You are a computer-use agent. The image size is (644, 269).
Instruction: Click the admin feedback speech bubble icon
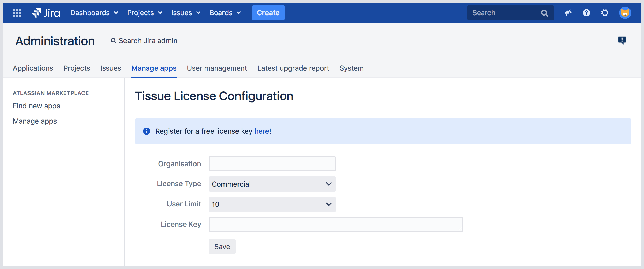click(x=622, y=40)
